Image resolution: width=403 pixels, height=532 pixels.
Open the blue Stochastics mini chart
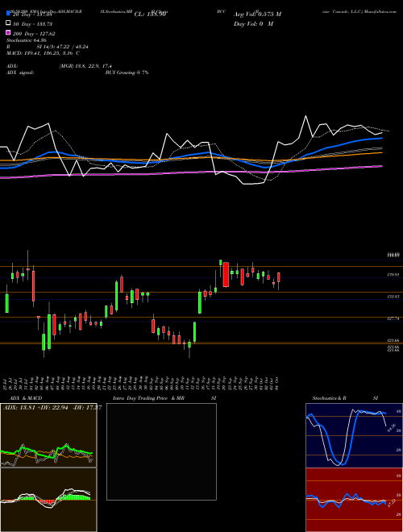pos(354,435)
